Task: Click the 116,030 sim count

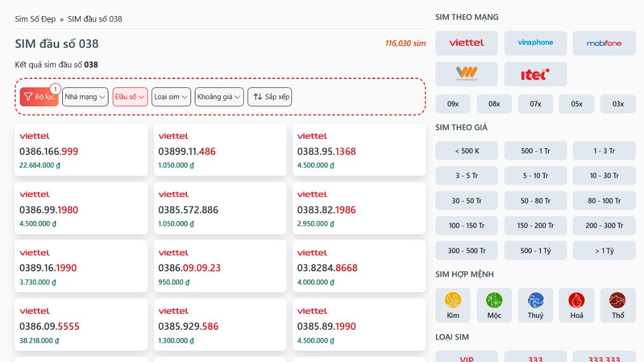Action: tap(405, 43)
